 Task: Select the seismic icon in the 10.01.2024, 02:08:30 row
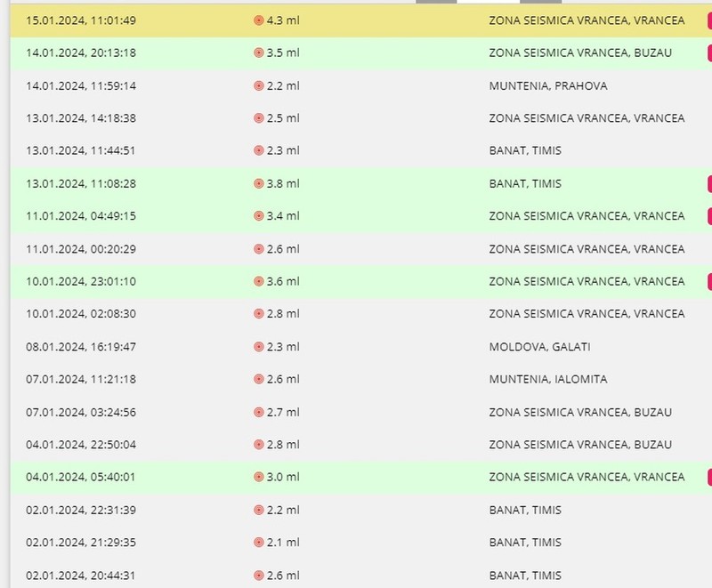259,314
